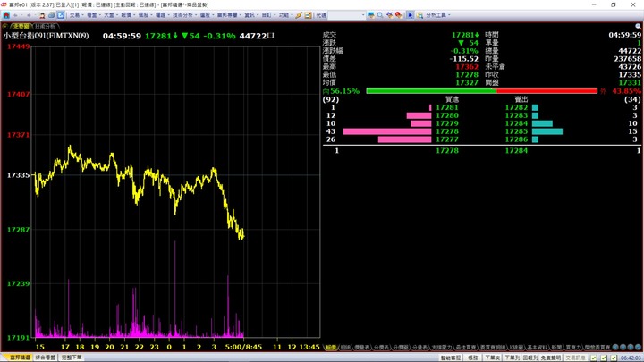The width and height of the screenshot is (644, 362).
Task: Click the tools wrench icon in the toolbar
Action: pyautogui.click(x=389, y=15)
